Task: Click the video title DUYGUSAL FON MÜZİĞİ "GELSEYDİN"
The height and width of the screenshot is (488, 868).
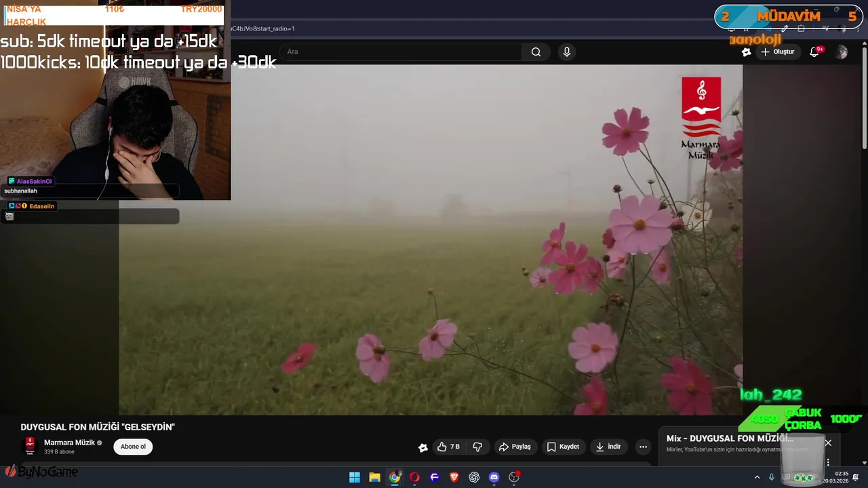Action: [x=98, y=427]
